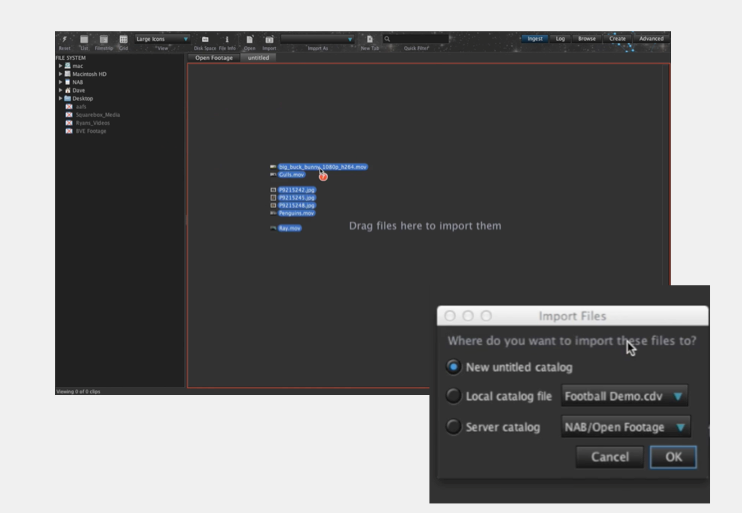Click the Viewing 0 of 0 clips status
742x513 pixels.
tap(78, 391)
